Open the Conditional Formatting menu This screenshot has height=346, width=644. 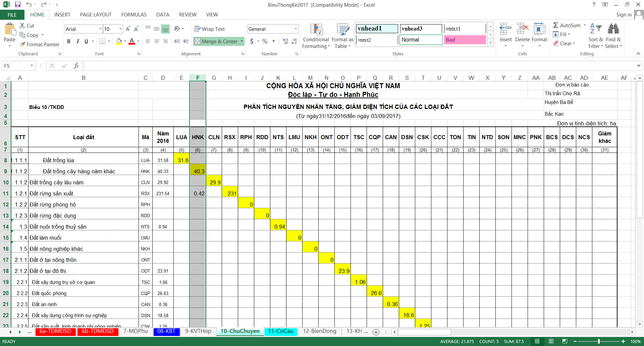click(316, 36)
